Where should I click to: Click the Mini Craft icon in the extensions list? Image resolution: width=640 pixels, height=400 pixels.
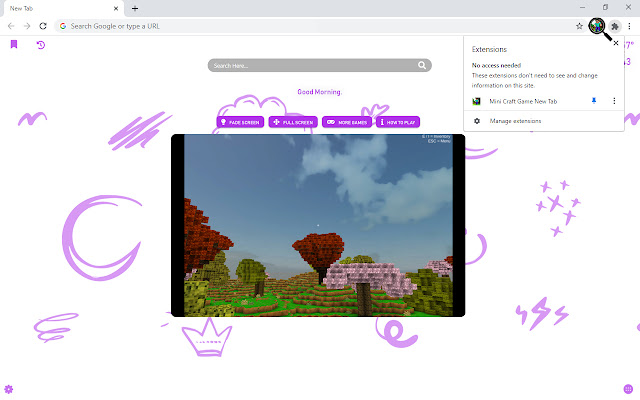pyautogui.click(x=476, y=101)
